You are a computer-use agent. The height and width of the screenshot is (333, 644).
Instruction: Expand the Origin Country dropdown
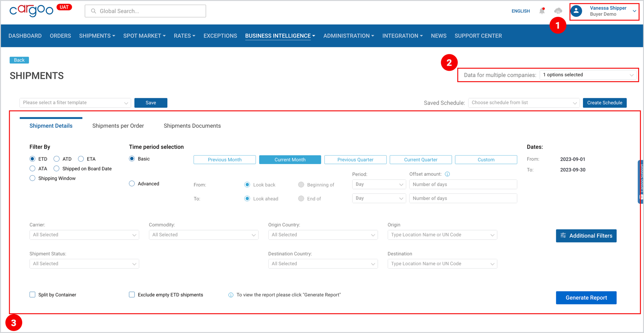coord(323,235)
